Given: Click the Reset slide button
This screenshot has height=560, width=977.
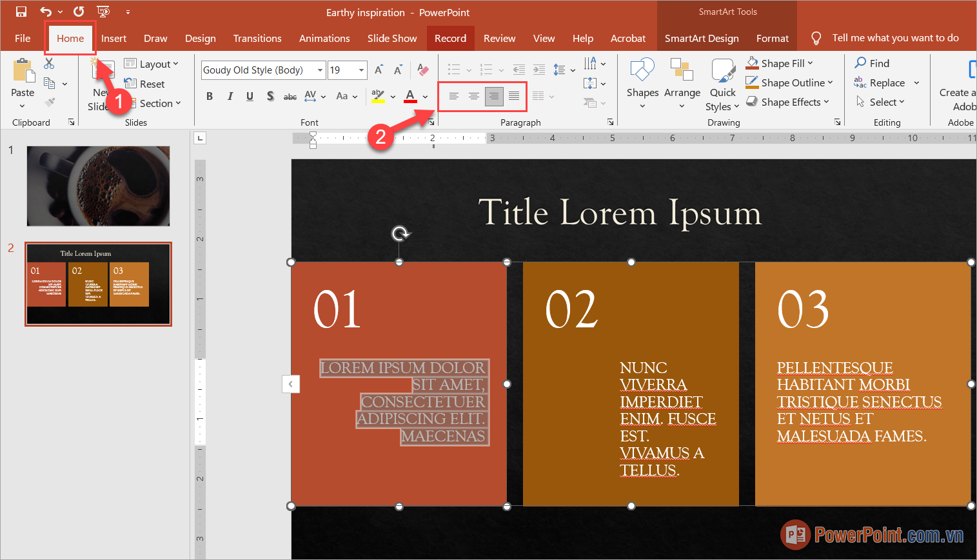Looking at the screenshot, I should coord(144,84).
